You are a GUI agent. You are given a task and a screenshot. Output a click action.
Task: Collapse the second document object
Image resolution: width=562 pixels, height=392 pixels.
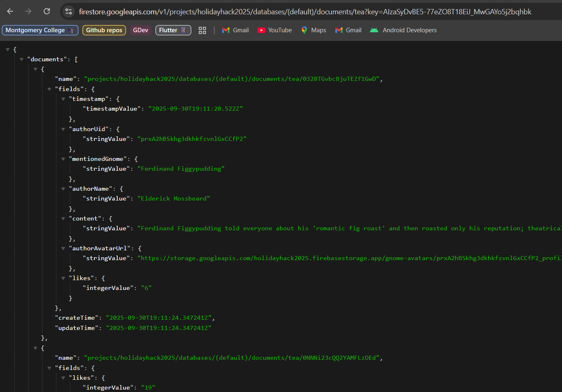(36, 348)
